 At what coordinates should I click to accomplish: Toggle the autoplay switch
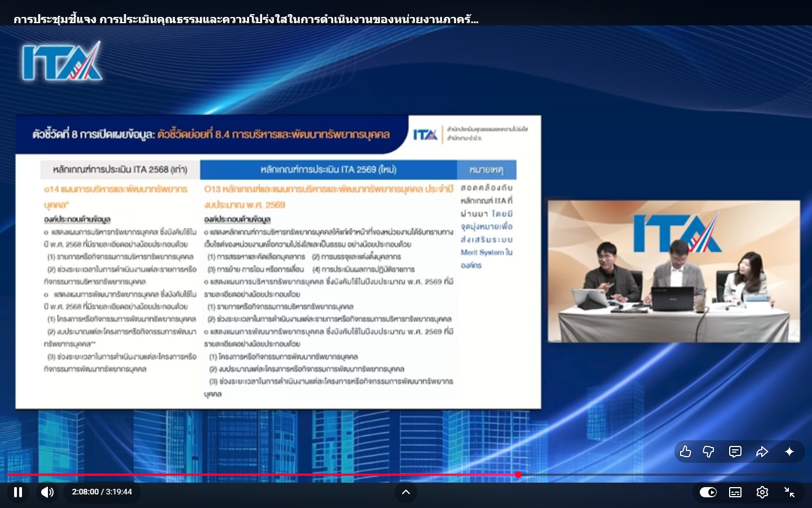(708, 492)
